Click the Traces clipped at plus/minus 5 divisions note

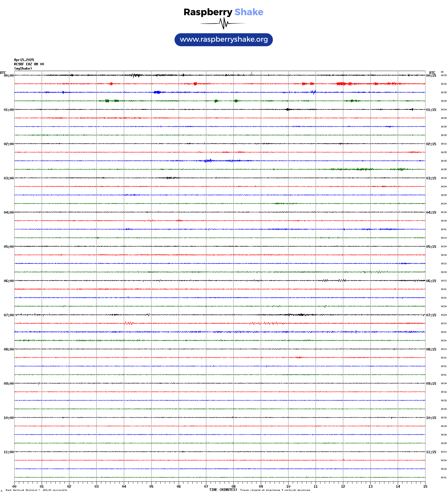point(275,490)
